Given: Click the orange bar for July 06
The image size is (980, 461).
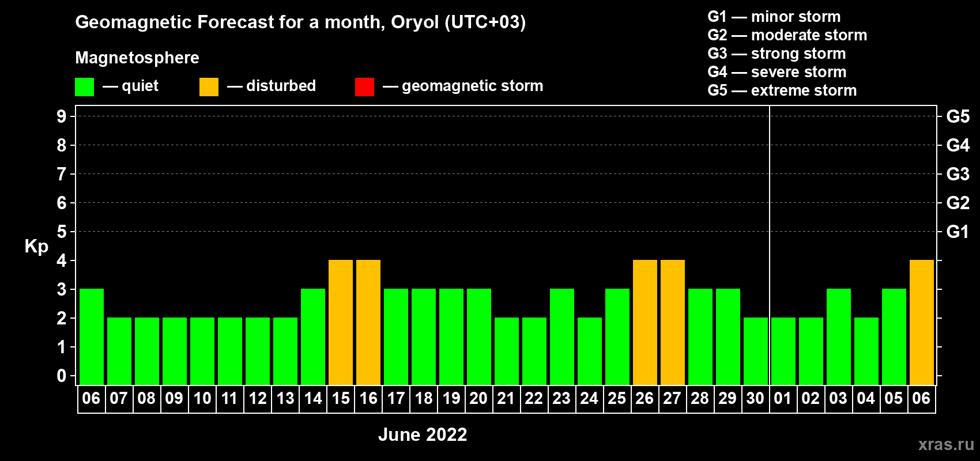Looking at the screenshot, I should click(922, 322).
